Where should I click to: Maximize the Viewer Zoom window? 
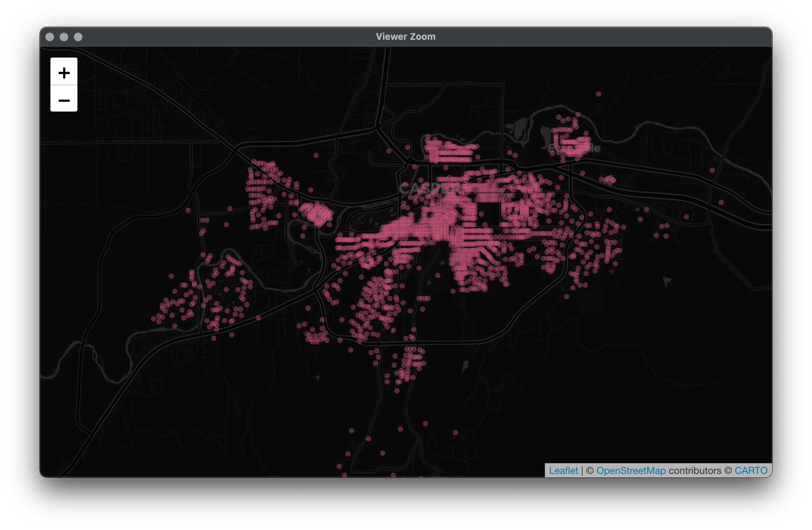[78, 37]
